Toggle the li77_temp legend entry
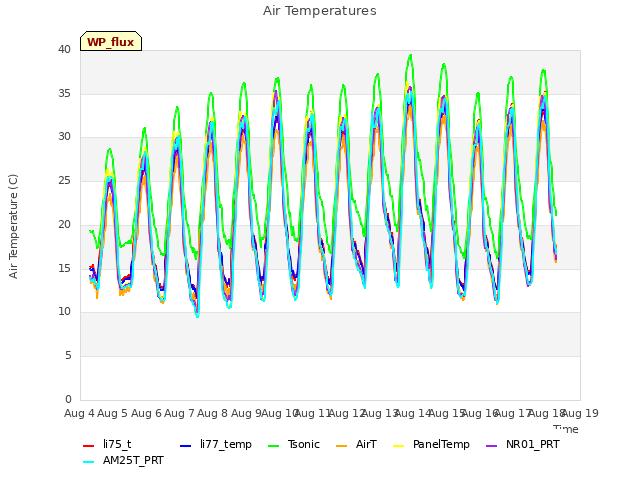This screenshot has height=480, width=640. pyautogui.click(x=216, y=444)
